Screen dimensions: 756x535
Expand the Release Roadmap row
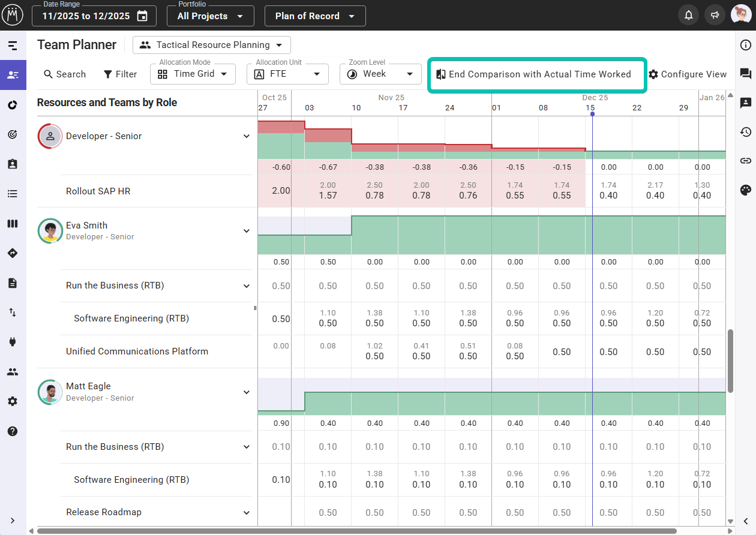(x=246, y=512)
